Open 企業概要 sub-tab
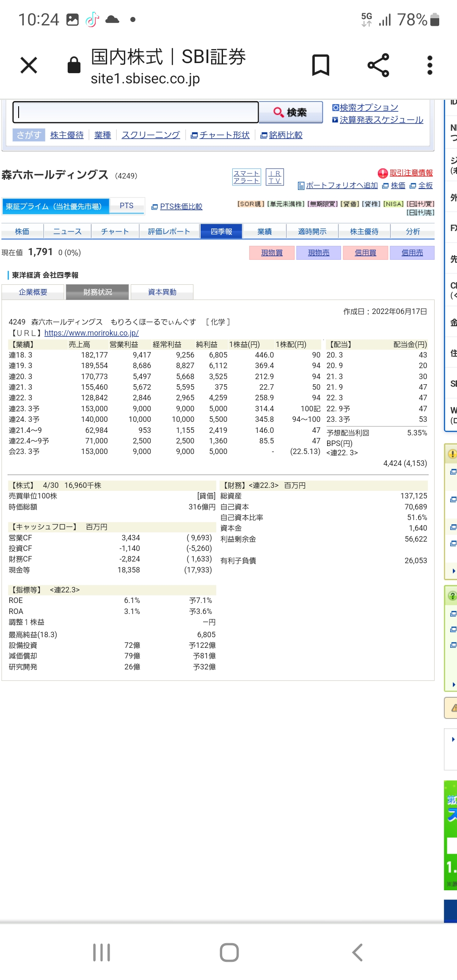Viewport: 457px width, 980px height. pos(33,292)
